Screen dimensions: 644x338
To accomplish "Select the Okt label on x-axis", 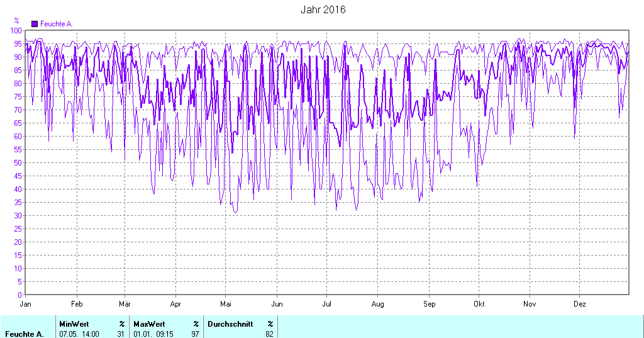I will click(x=479, y=303).
